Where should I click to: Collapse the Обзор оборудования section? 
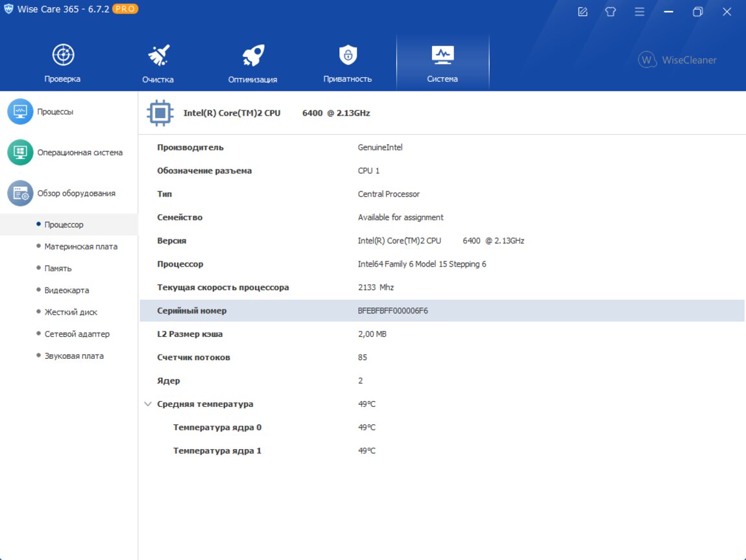pyautogui.click(x=76, y=193)
